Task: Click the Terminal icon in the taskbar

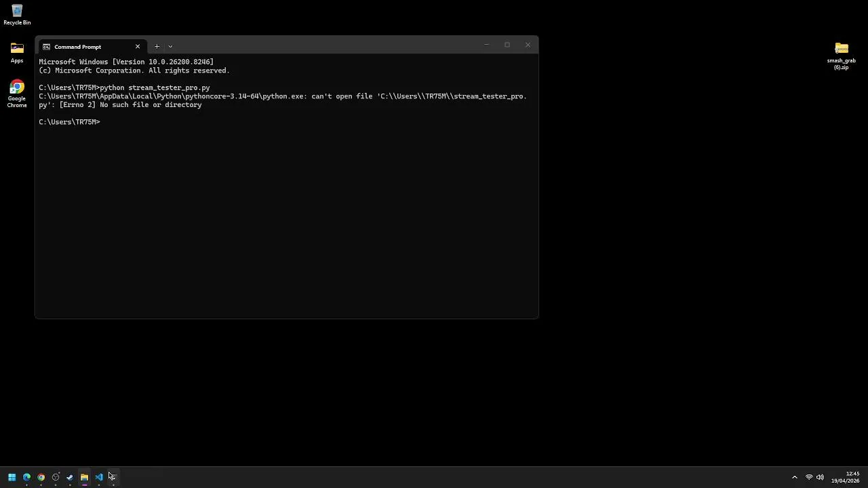Action: point(113,477)
